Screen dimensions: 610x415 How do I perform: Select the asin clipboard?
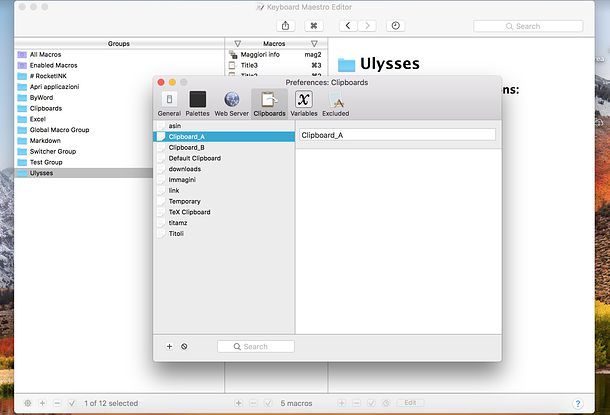point(224,126)
